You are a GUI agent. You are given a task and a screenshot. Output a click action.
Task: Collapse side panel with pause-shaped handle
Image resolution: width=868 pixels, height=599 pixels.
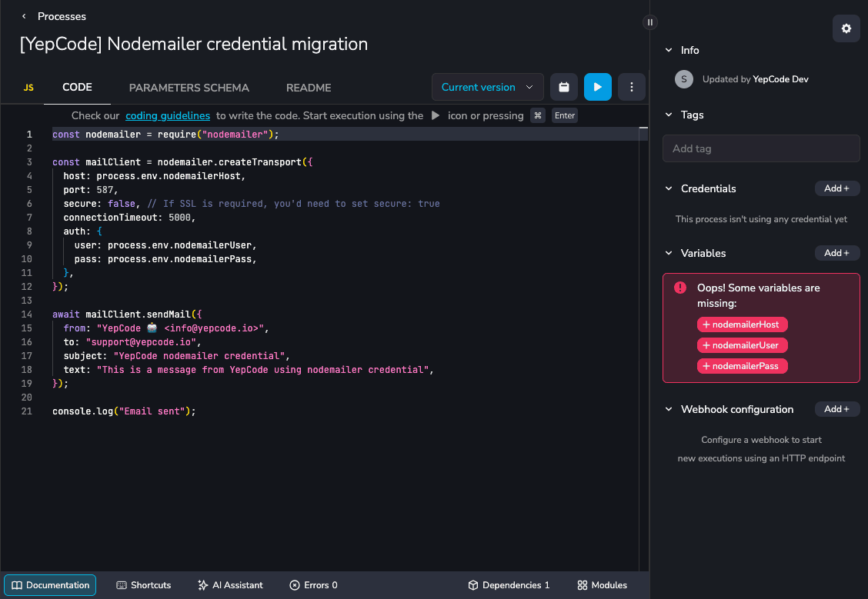pos(650,22)
